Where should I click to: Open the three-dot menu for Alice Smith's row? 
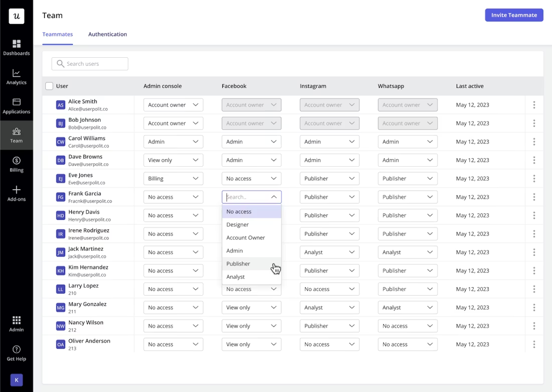(534, 104)
